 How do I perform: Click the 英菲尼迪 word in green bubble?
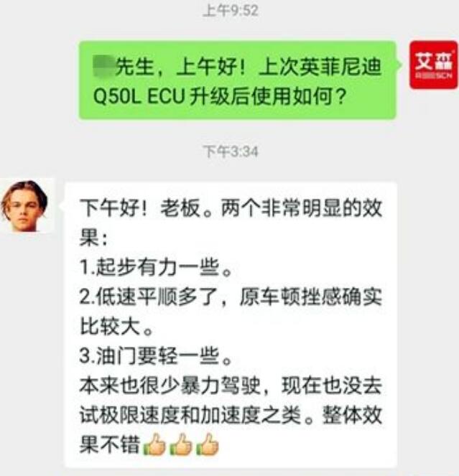340,67
